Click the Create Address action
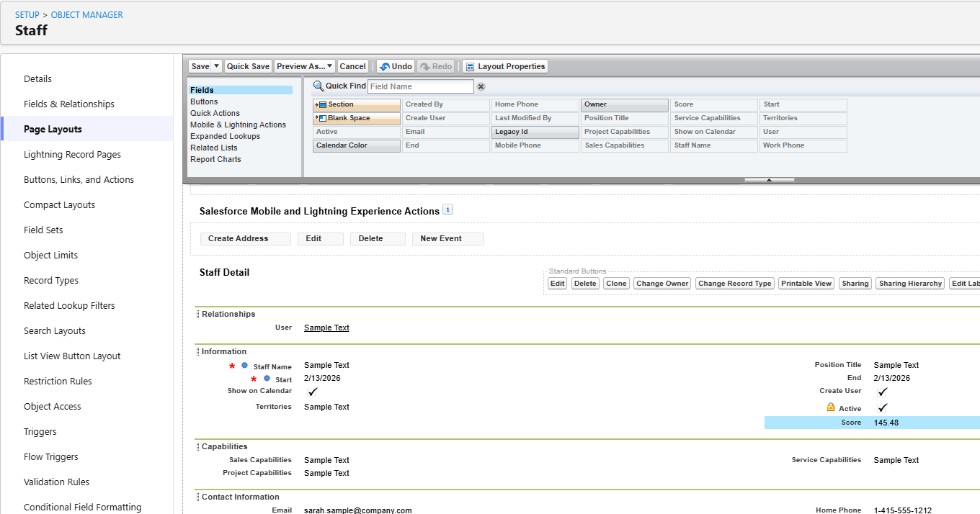Viewport: 980px width, 514px height. pos(246,239)
